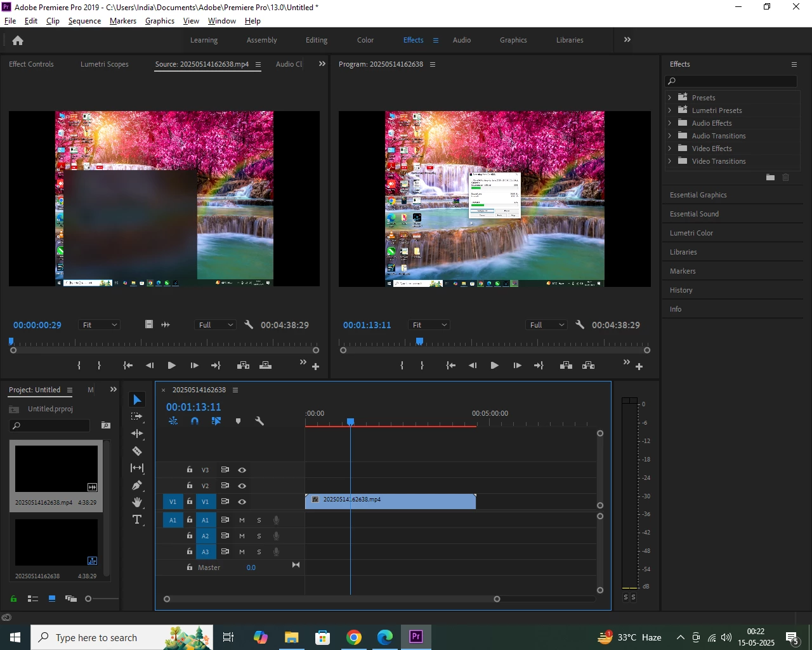Expand the Lumetri Presets folder

point(669,110)
